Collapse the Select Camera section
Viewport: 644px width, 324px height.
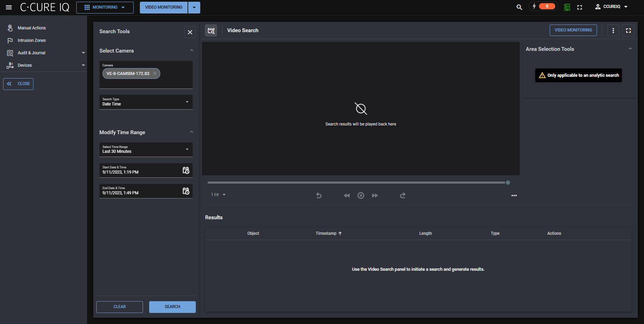192,50
